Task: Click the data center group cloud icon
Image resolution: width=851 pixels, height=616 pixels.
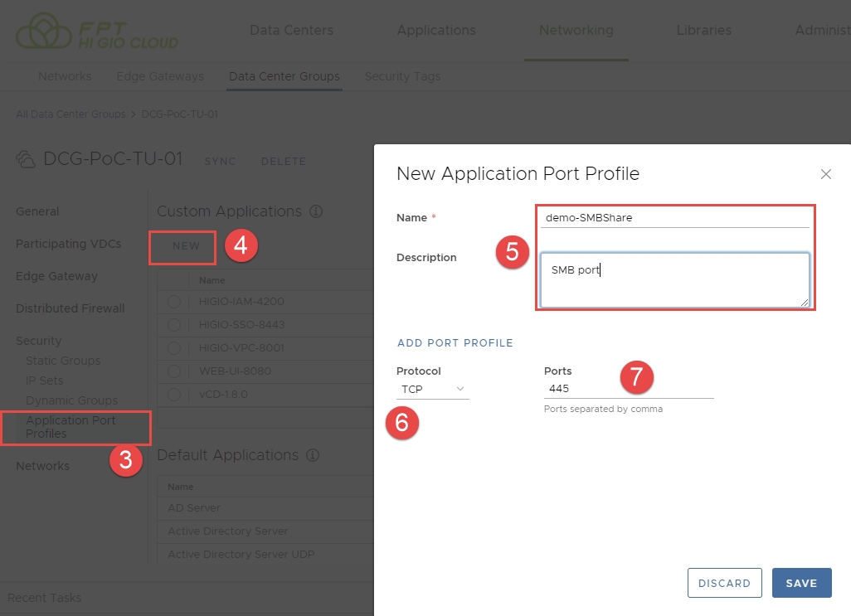Action: [x=26, y=160]
